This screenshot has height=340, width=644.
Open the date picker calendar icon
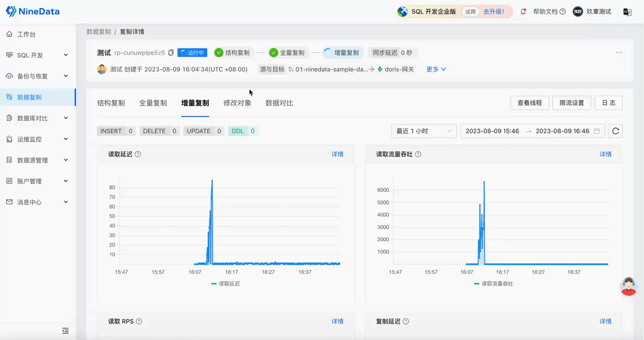click(x=597, y=131)
